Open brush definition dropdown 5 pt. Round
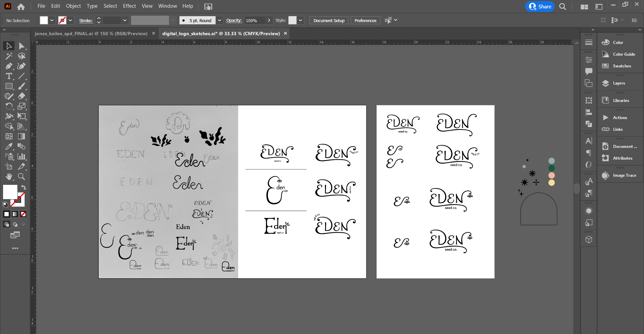The image size is (644, 334). point(219,20)
